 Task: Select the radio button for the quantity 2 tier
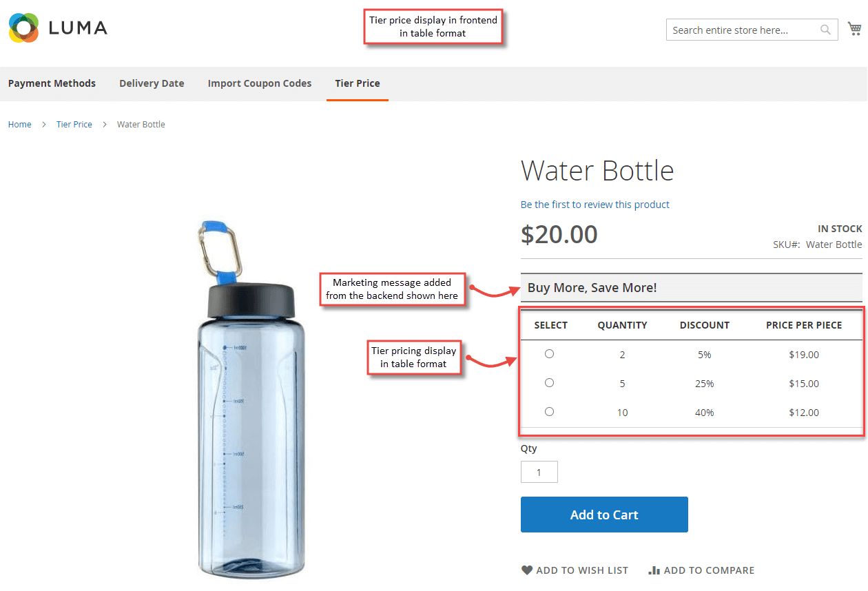coord(549,353)
